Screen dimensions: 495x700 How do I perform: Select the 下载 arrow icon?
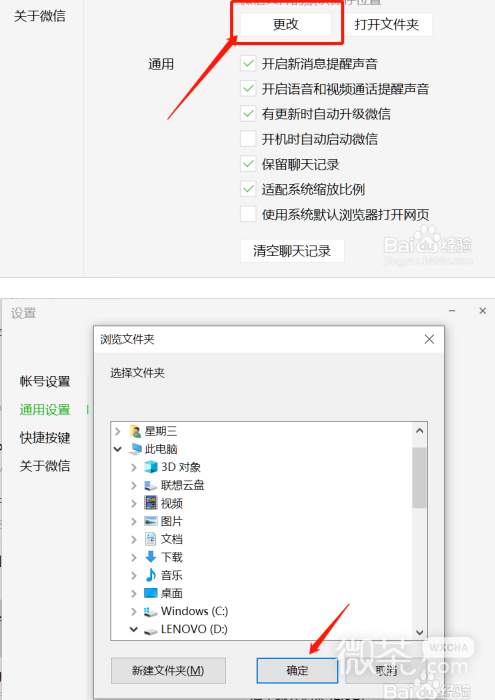pos(151,557)
